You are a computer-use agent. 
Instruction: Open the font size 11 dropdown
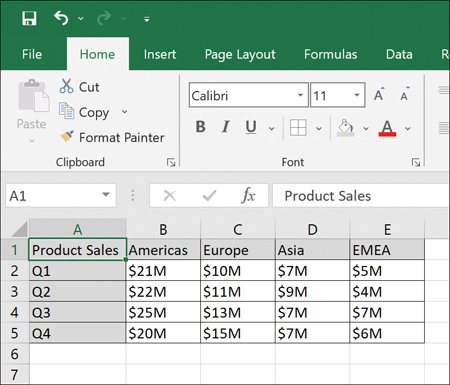(357, 95)
